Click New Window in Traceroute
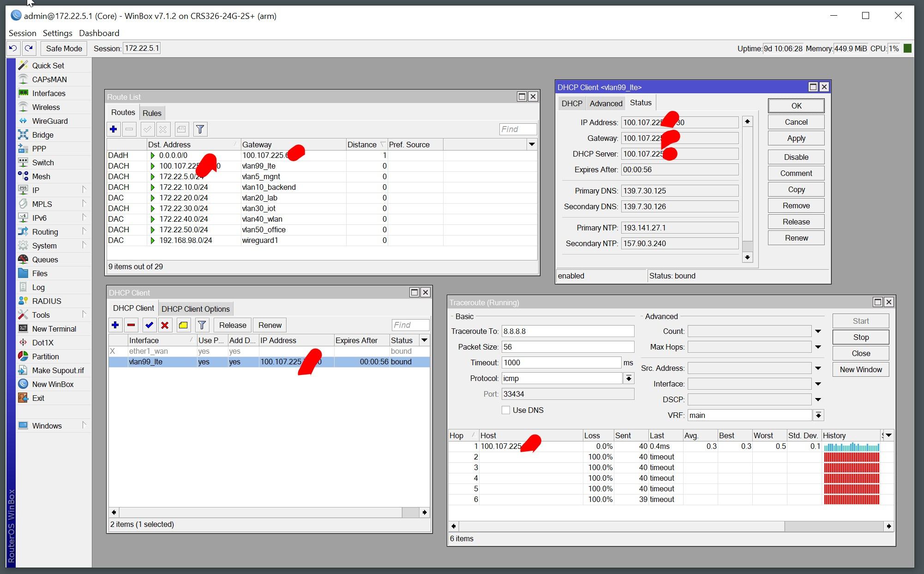Image resolution: width=924 pixels, height=574 pixels. (861, 369)
